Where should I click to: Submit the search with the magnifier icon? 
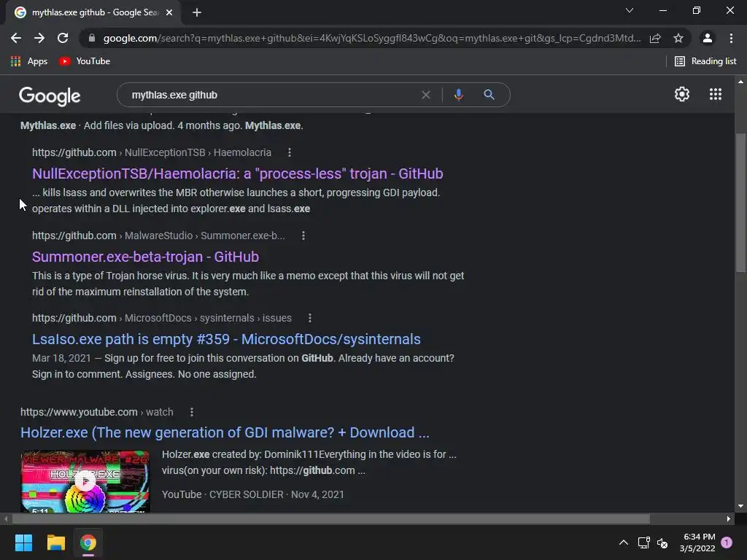(489, 94)
